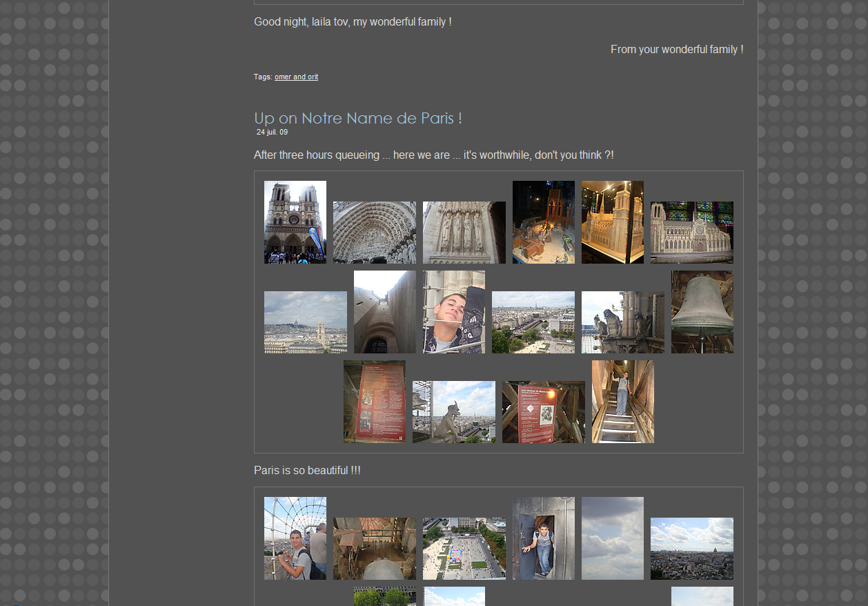
Task: Open the Notre Dame facade photo thumbnail
Action: coord(295,222)
